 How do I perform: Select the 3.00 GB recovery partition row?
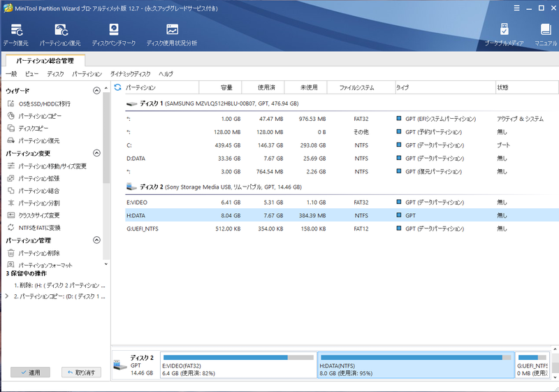pos(342,171)
